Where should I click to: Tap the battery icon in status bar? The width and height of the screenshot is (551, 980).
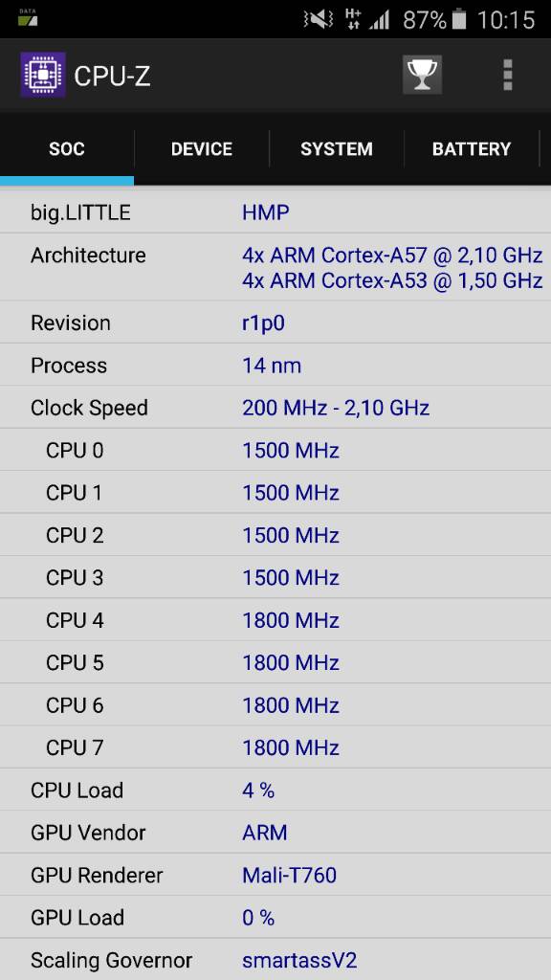[459, 19]
